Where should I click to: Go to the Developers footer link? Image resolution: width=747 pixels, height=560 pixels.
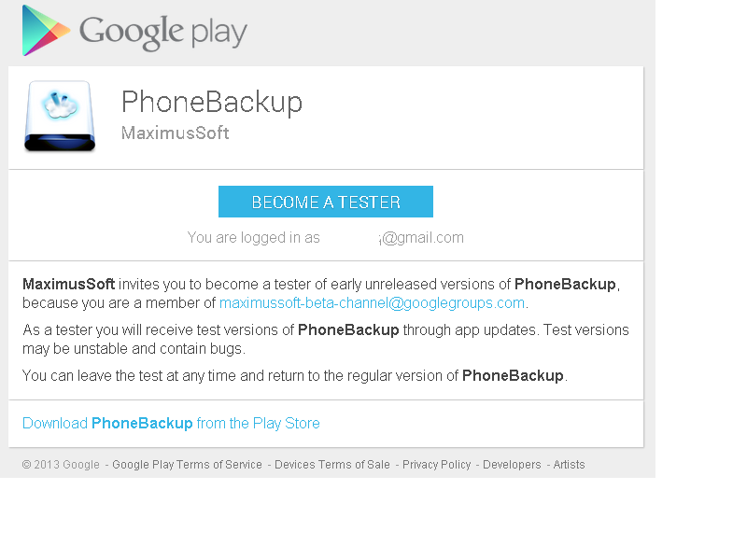click(512, 465)
